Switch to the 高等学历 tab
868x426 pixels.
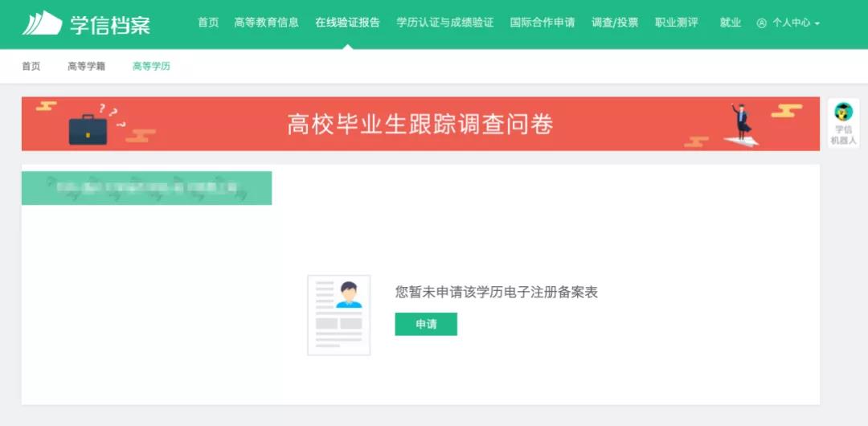coord(151,66)
